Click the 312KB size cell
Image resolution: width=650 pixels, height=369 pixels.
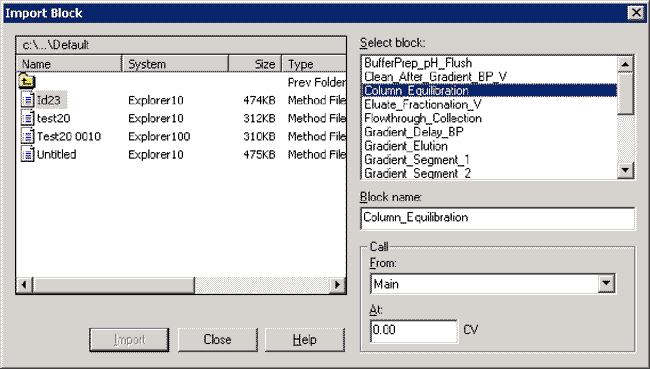point(259,118)
